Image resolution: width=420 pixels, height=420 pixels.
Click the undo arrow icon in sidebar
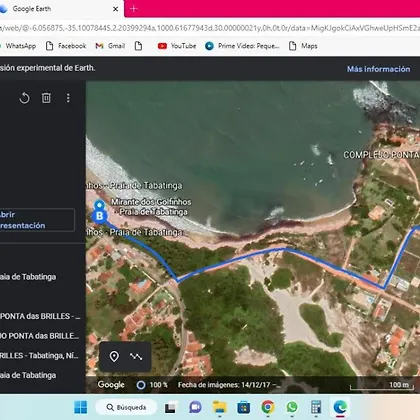[24, 98]
